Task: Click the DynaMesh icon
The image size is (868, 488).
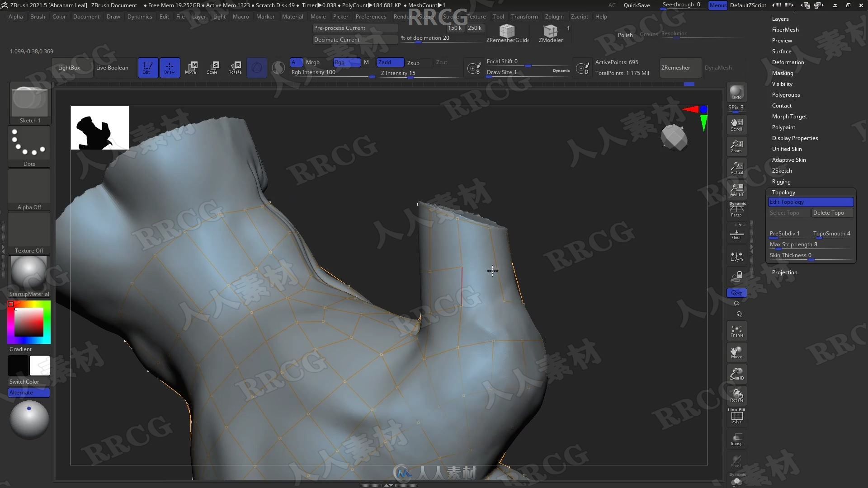Action: (x=718, y=67)
